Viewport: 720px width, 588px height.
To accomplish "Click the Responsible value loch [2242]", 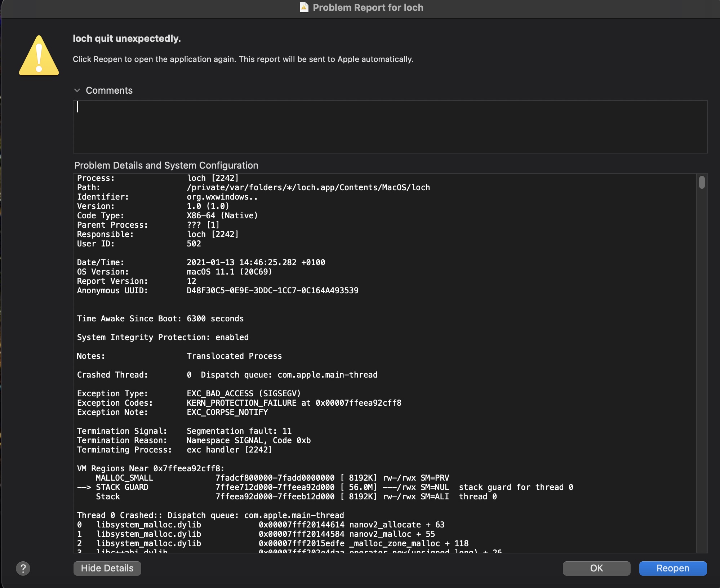I will tap(213, 234).
